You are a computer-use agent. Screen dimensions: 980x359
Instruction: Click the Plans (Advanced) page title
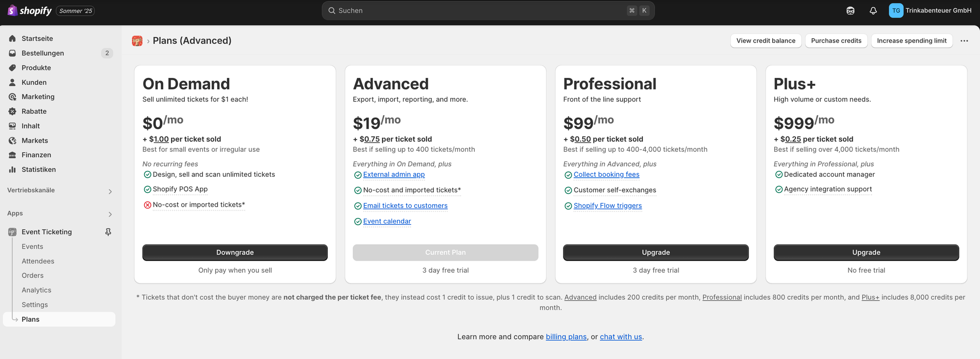tap(192, 41)
